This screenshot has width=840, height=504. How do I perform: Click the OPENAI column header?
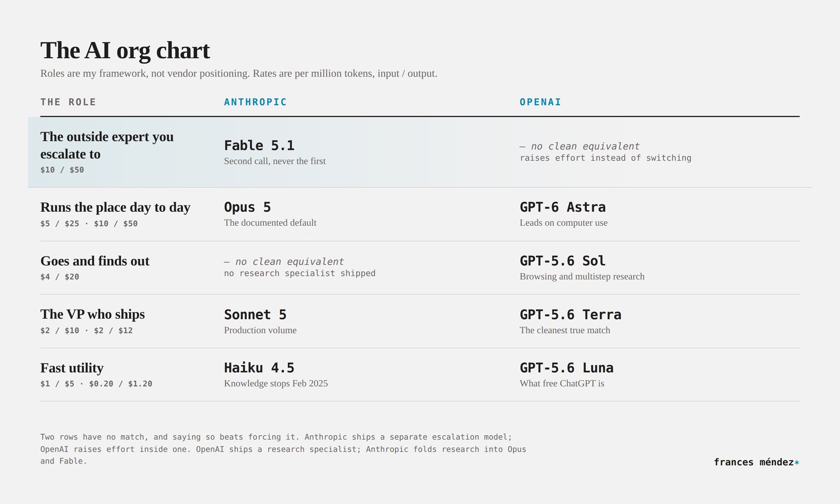click(540, 102)
